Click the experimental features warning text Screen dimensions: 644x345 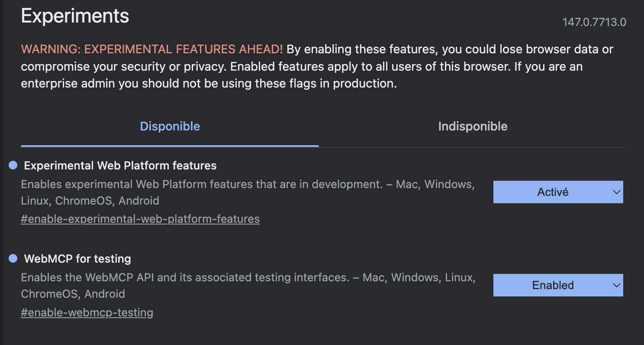point(317,66)
